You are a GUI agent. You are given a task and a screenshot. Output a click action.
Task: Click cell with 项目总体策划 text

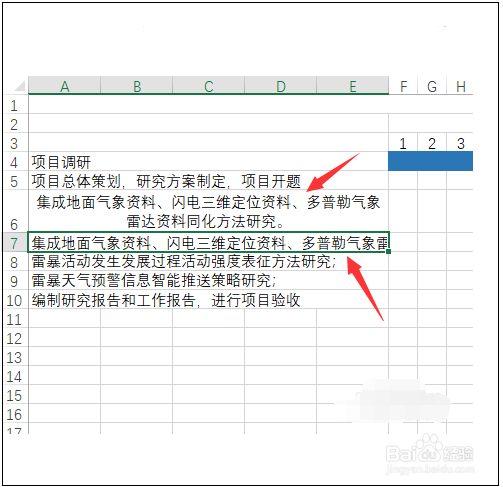click(x=209, y=180)
